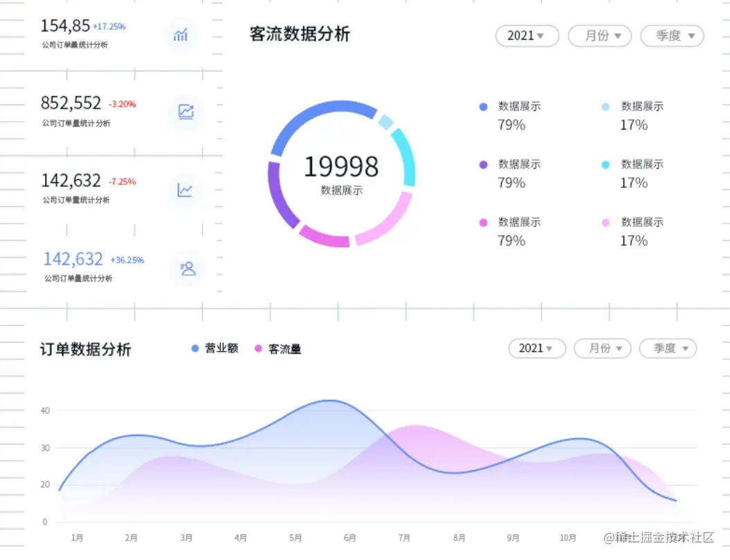Click the purple 数据展示 legend dot
Image resolution: width=730 pixels, height=560 pixels.
pos(482,164)
